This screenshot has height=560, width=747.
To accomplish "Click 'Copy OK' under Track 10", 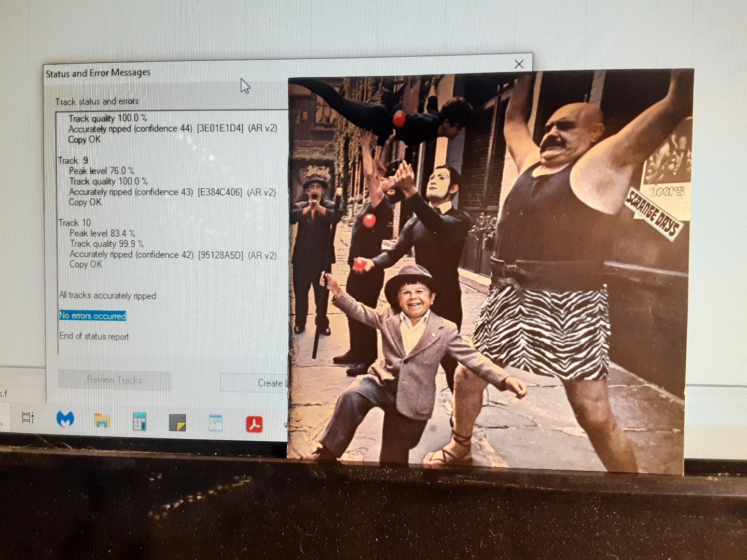I will pos(86,264).
